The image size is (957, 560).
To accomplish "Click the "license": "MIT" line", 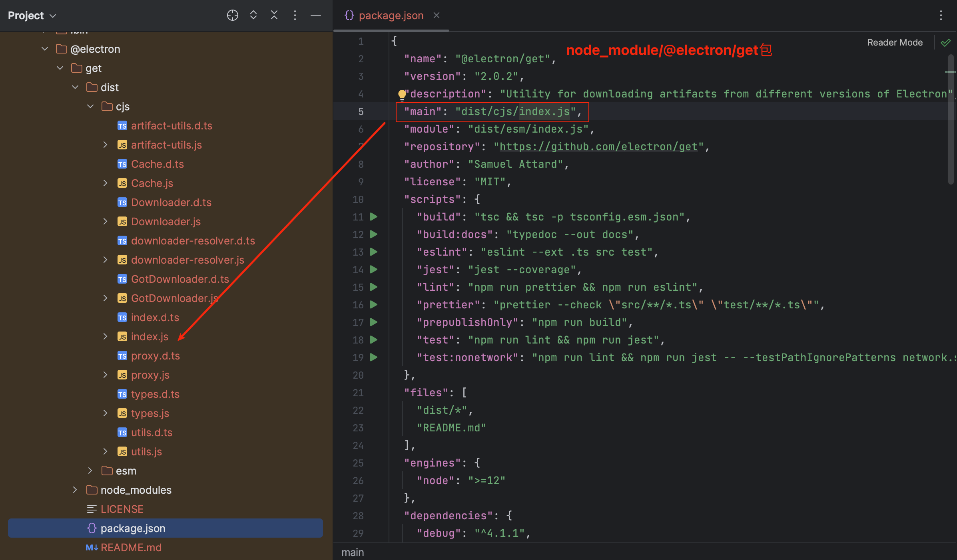I will click(x=457, y=181).
